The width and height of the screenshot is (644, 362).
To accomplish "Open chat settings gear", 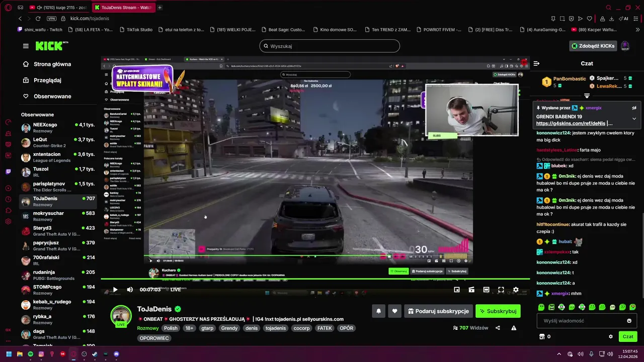I will click(611, 337).
